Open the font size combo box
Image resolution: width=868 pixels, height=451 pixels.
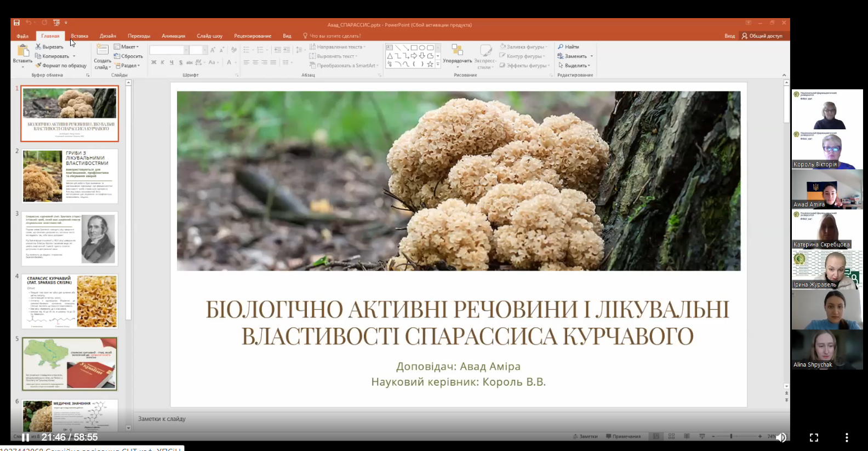coord(199,50)
